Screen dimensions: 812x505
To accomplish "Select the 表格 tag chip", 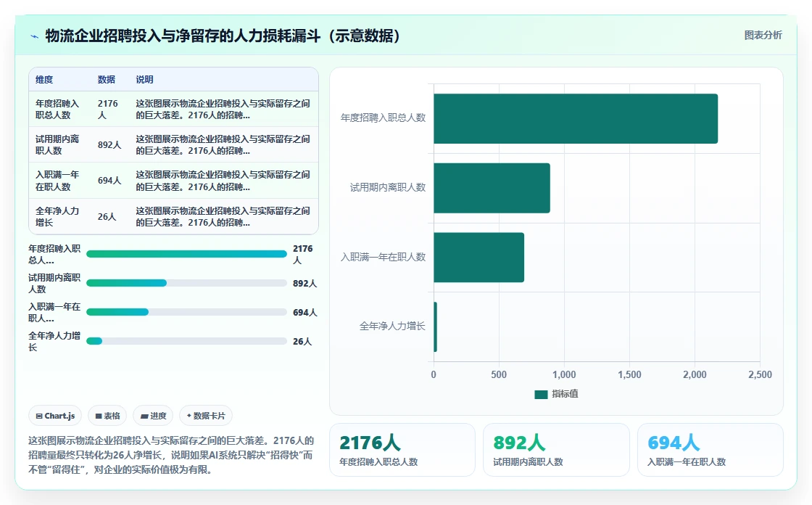I will (107, 416).
